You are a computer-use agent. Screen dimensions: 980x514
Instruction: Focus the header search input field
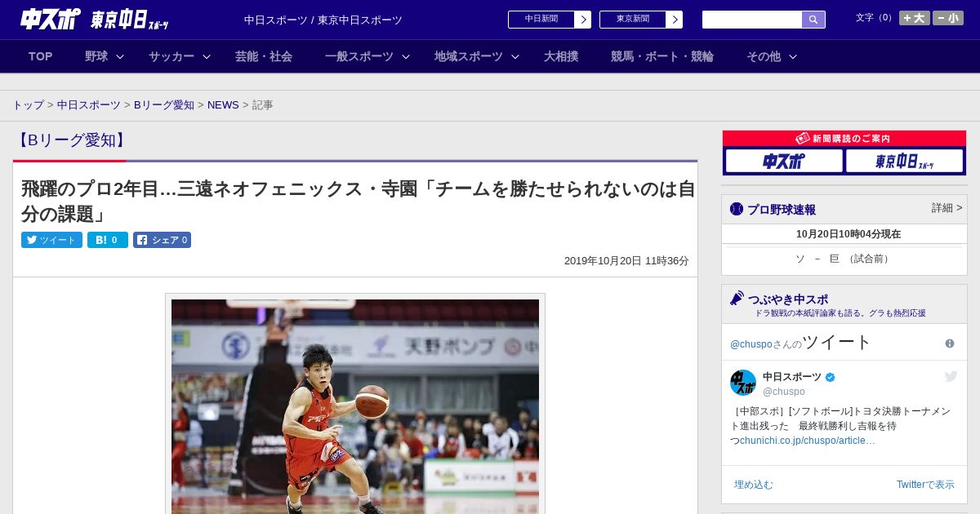click(752, 20)
